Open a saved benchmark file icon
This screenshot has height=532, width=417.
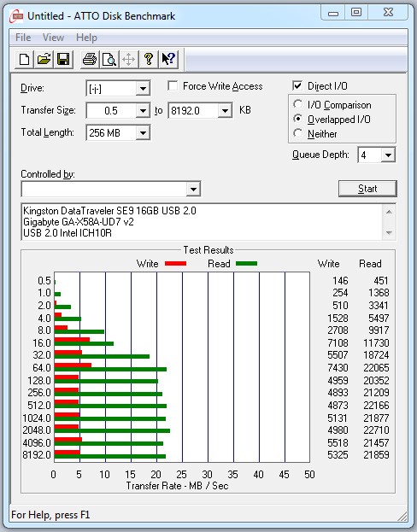point(44,60)
